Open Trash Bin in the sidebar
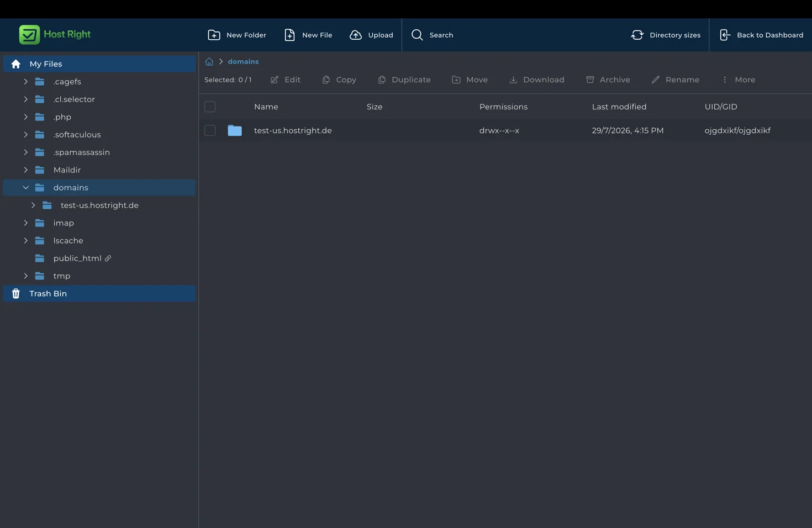 [x=99, y=293]
